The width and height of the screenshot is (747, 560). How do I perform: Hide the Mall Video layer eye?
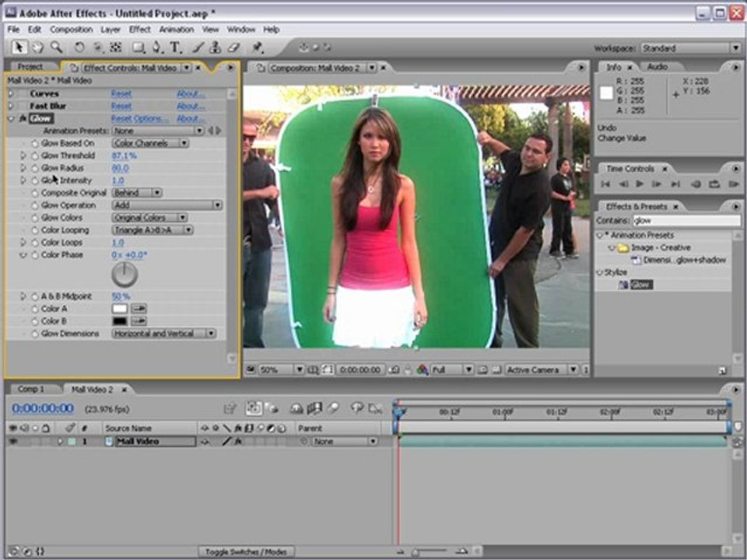pos(13,442)
